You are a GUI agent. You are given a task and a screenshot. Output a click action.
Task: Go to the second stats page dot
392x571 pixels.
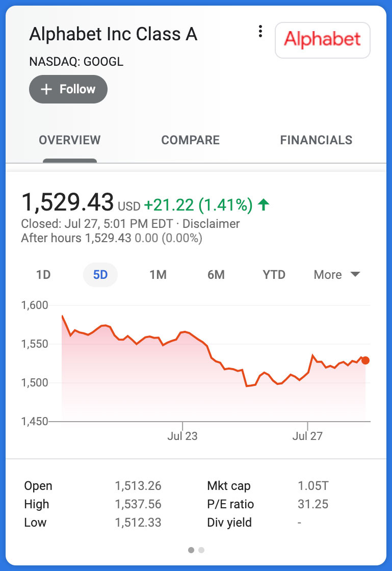[x=201, y=550]
